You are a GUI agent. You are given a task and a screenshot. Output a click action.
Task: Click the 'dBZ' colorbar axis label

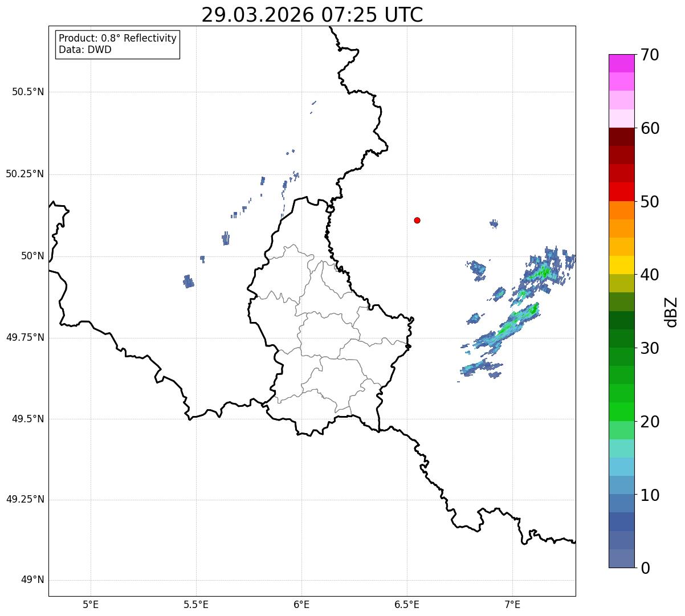click(x=671, y=312)
